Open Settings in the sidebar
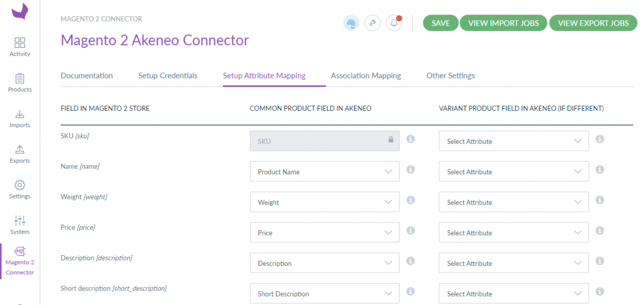The image size is (644, 305). point(20,190)
